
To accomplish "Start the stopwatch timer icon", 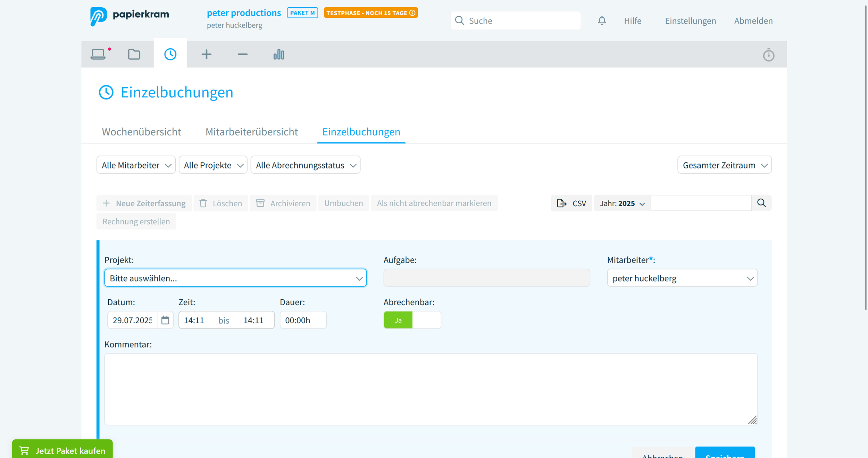I will tap(768, 55).
